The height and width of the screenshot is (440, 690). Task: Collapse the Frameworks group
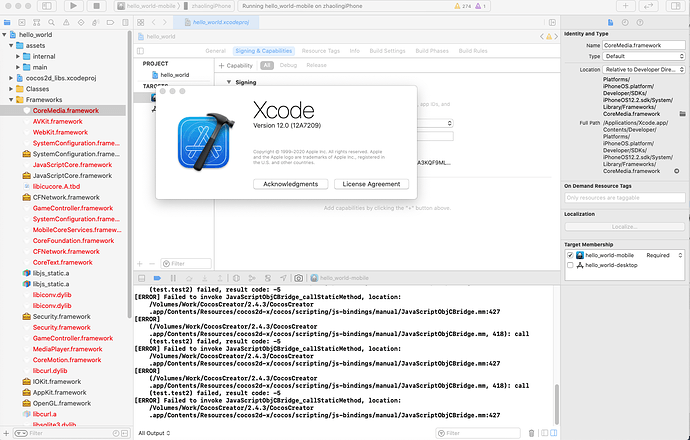11,100
